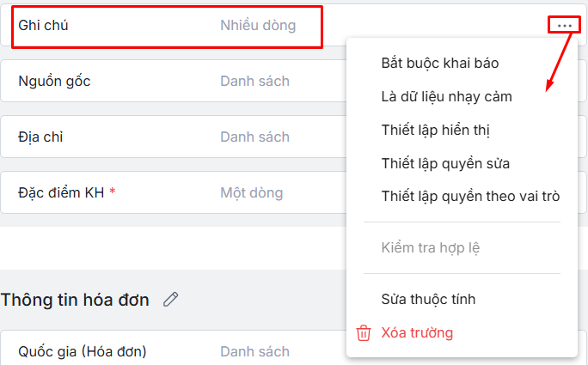This screenshot has height=365, width=588.
Task: Click Kiểm tra hợp lệ menu entry
Action: point(430,248)
